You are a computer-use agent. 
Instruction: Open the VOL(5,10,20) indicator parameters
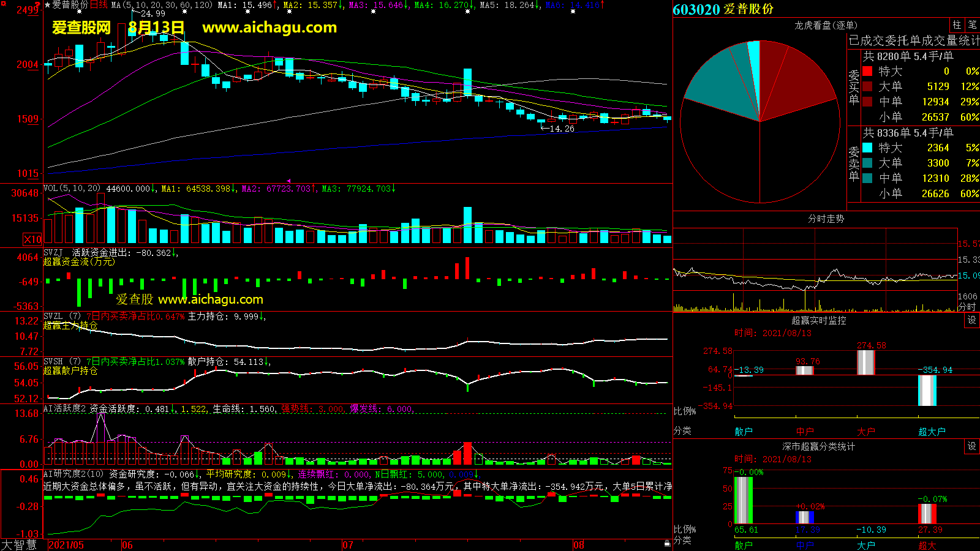click(x=72, y=189)
